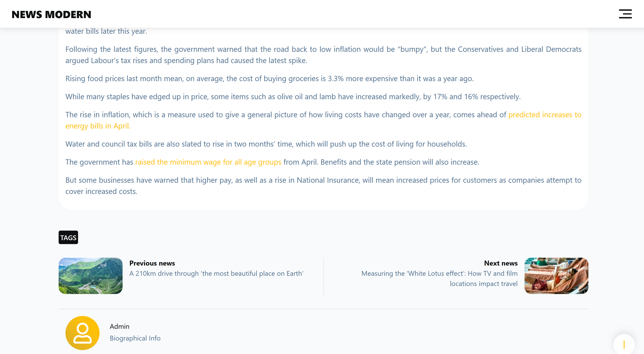Click the paragraph about 3.3% grocery costs
This screenshot has width=644, height=354.
click(x=269, y=79)
